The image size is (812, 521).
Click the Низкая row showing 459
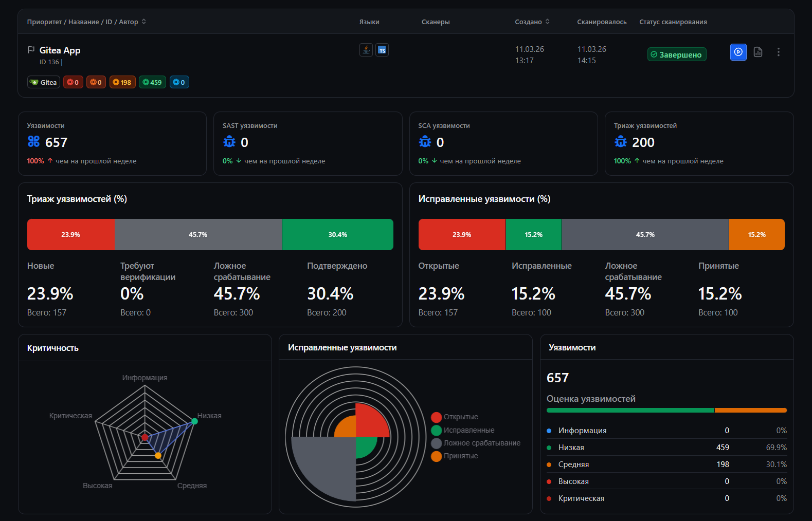pos(666,448)
